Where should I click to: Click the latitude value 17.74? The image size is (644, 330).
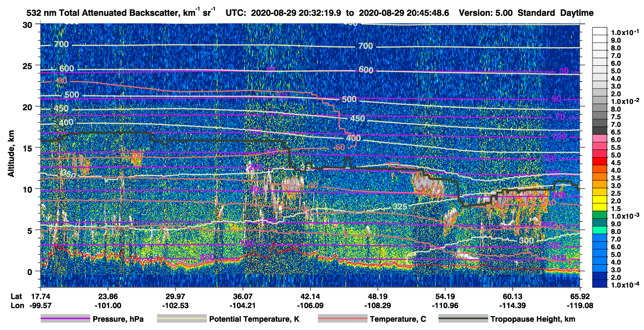40,296
